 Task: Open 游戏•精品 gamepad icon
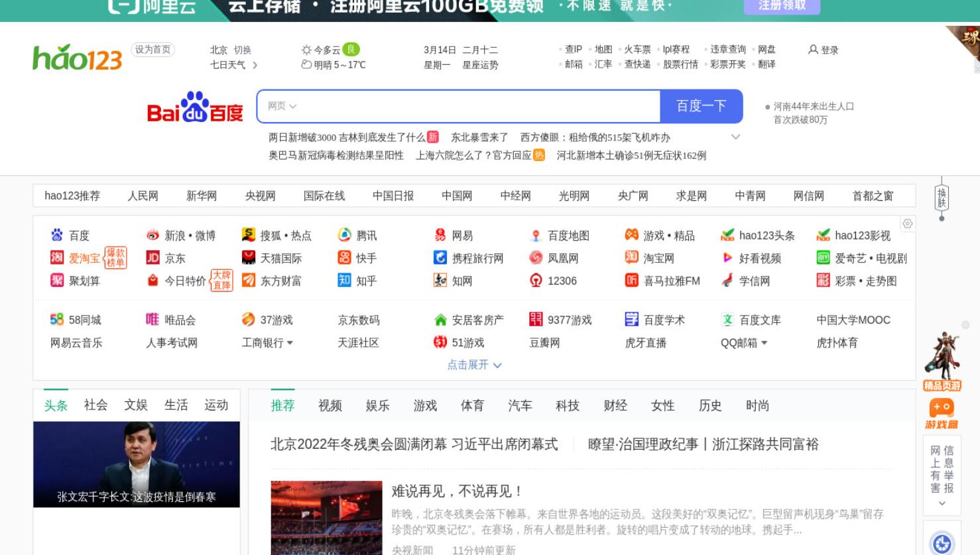point(632,235)
